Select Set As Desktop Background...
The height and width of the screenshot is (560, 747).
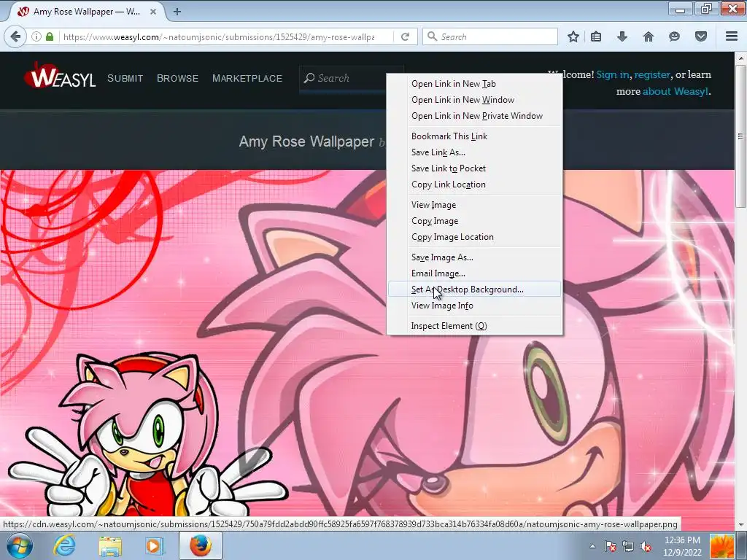(x=474, y=289)
